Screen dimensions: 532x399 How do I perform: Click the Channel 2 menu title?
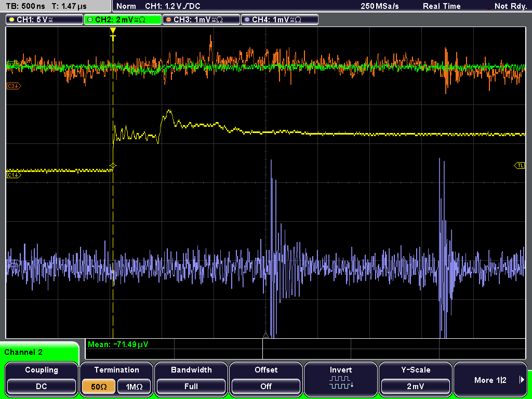(23, 352)
